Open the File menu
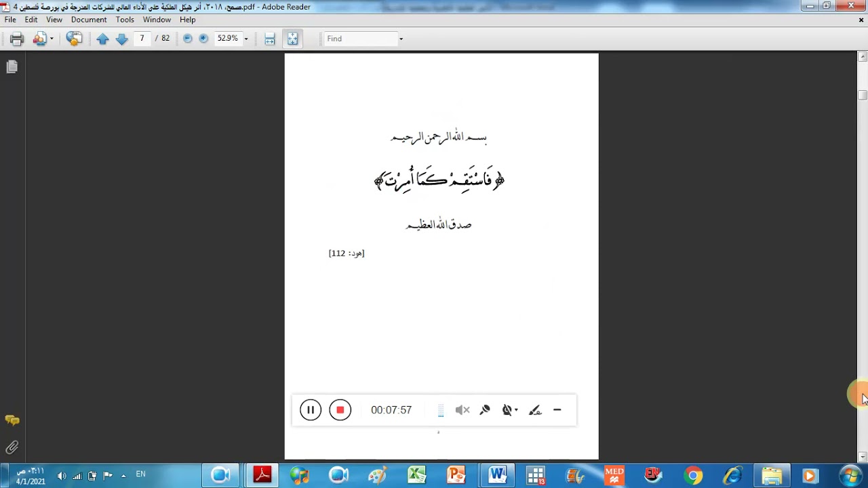This screenshot has width=868, height=488. click(x=10, y=20)
